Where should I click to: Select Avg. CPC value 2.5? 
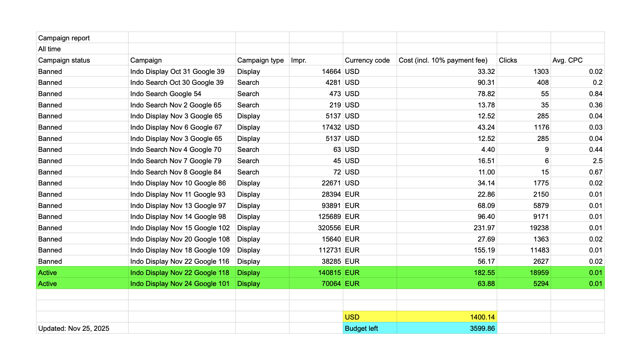pyautogui.click(x=578, y=161)
